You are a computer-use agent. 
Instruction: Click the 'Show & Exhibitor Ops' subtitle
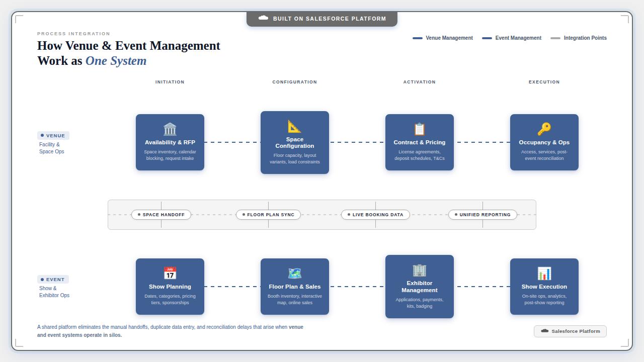(x=54, y=292)
